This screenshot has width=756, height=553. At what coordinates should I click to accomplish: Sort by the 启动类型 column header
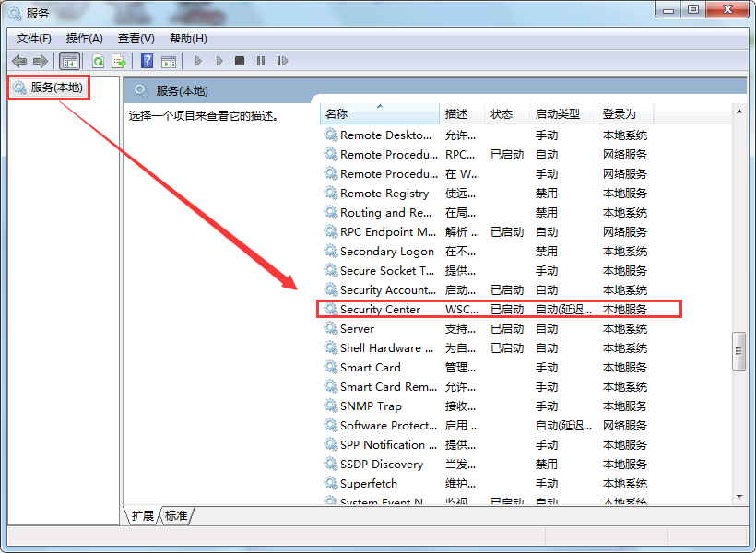558,114
